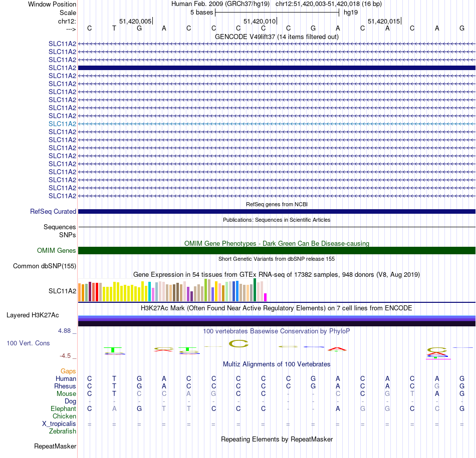Click the red A in PhyloP logo

point(337,349)
